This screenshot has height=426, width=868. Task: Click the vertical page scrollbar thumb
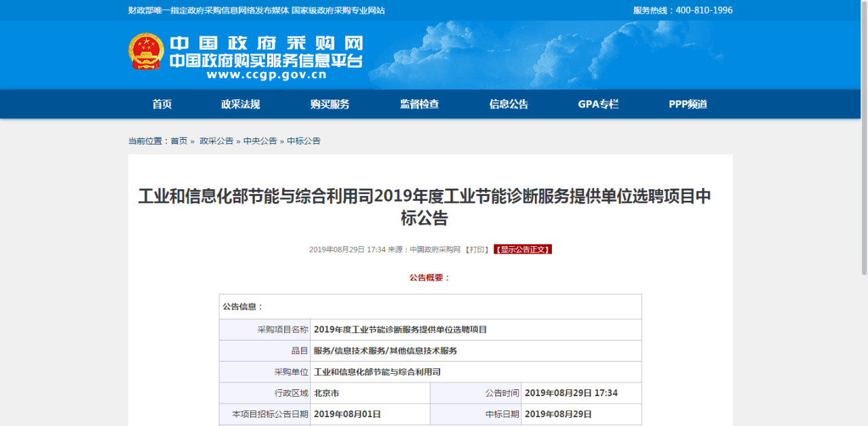coord(864,139)
